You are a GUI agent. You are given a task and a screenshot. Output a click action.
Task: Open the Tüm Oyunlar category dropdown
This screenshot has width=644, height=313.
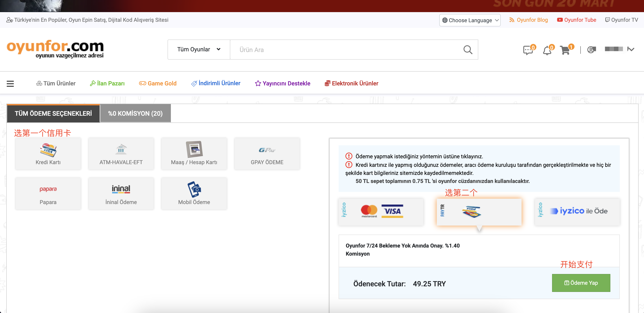(199, 50)
